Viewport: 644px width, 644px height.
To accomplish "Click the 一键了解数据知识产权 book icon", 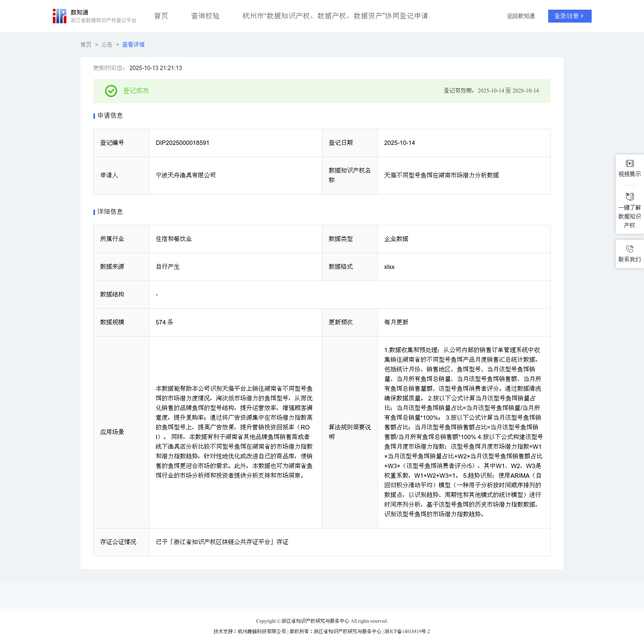I will pos(630,197).
